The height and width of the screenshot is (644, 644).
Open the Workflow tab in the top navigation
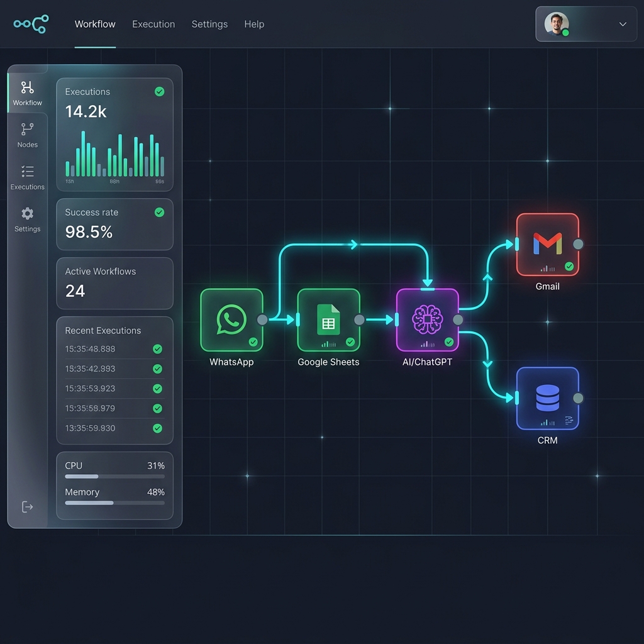pos(95,25)
